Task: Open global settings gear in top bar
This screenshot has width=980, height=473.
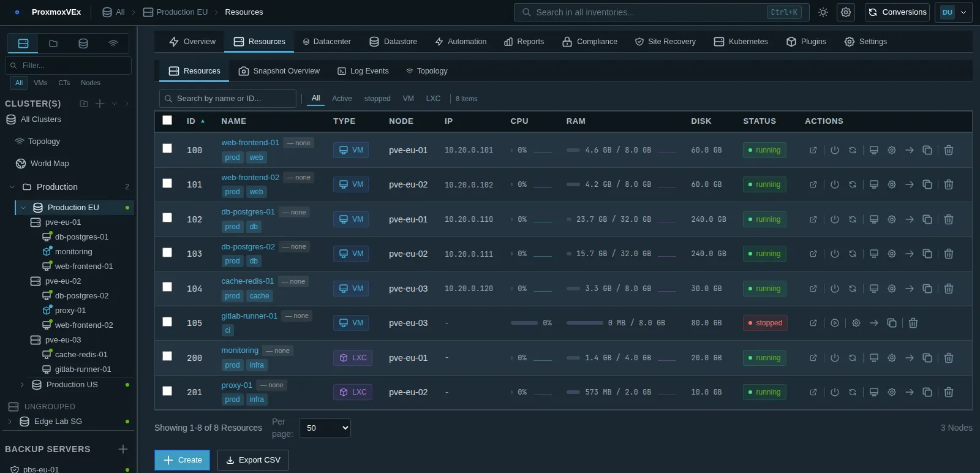Action: 846,12
